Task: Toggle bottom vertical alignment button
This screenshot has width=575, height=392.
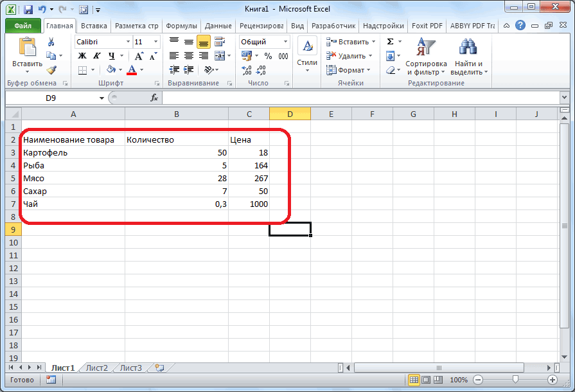Action: (203, 42)
